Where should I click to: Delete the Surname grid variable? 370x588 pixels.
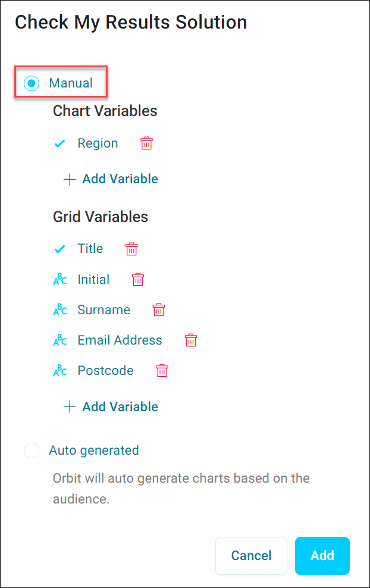click(x=159, y=309)
